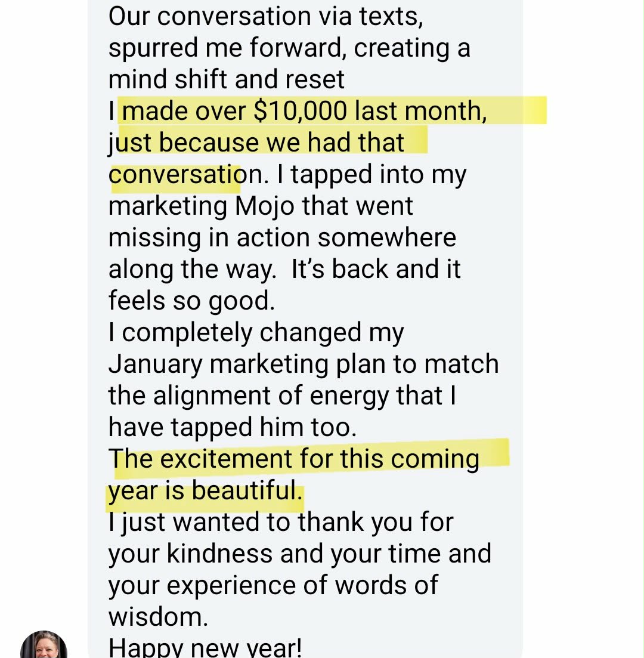Click the "Happy new year!" closing line
Image resolution: width=644 pixels, height=658 pixels.
205,647
